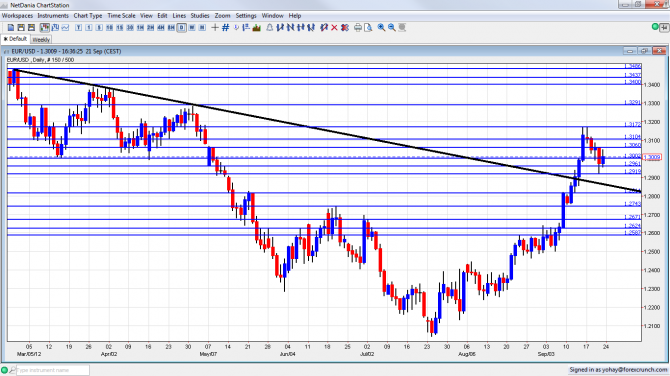Viewport: 670px width, 376px height.
Task: Click the 1.3172 resistance line label
Action: pyautogui.click(x=632, y=124)
